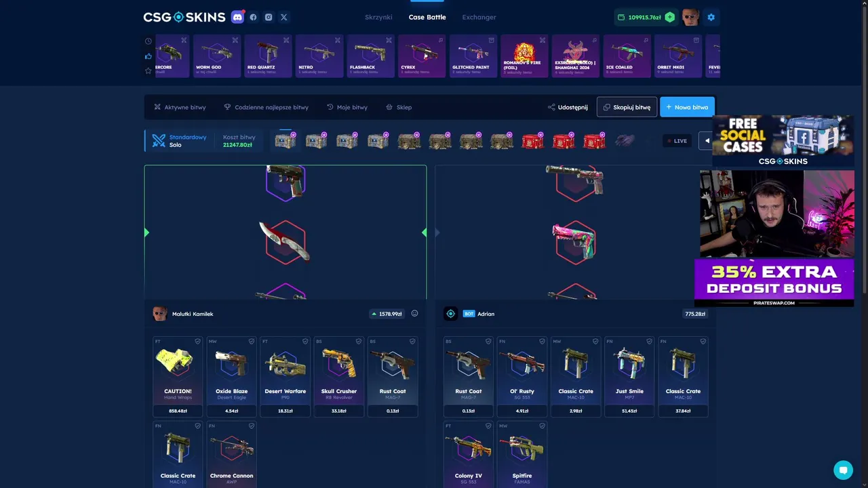
Task: Open the CAUTION! Hand Wraps item card
Action: (178, 377)
